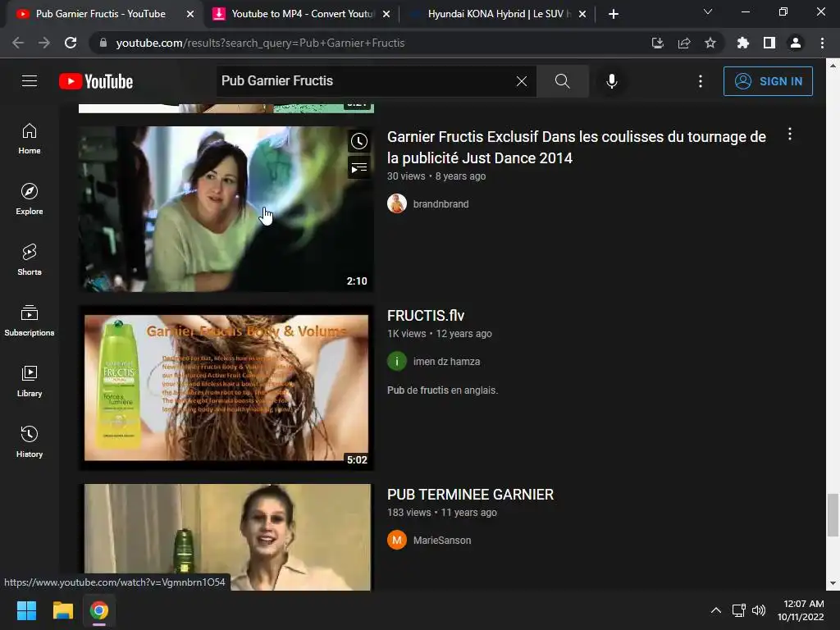Click the SIGN IN button
Image resolution: width=840 pixels, height=630 pixels.
pos(768,81)
